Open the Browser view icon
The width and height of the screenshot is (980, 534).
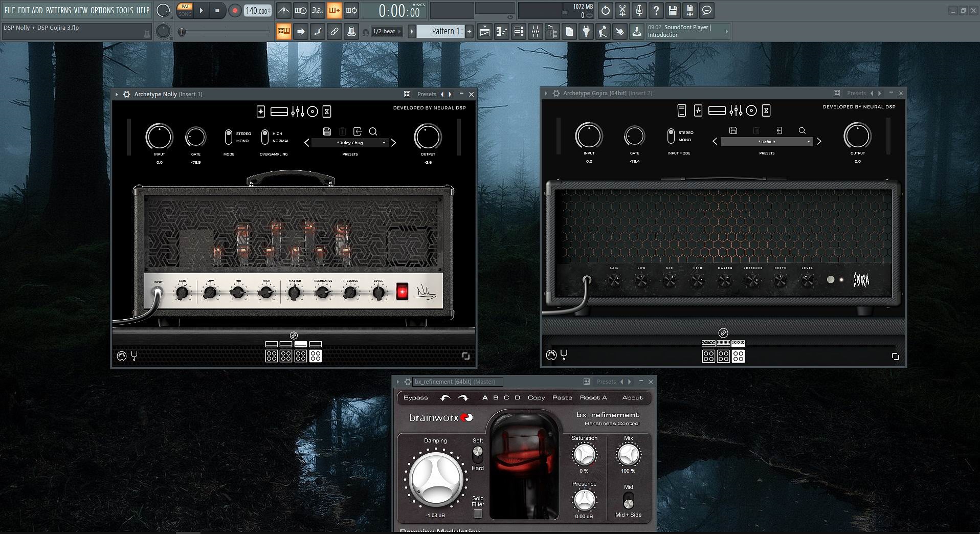552,32
